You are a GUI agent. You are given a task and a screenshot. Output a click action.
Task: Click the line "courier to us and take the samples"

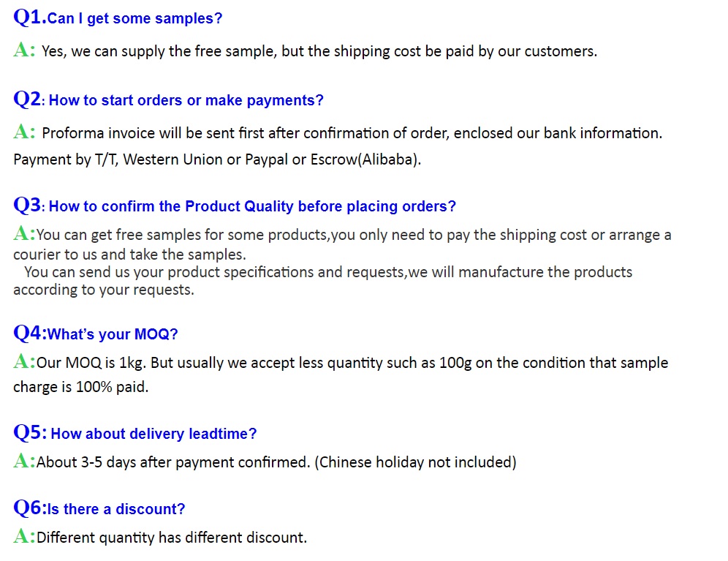129,255
